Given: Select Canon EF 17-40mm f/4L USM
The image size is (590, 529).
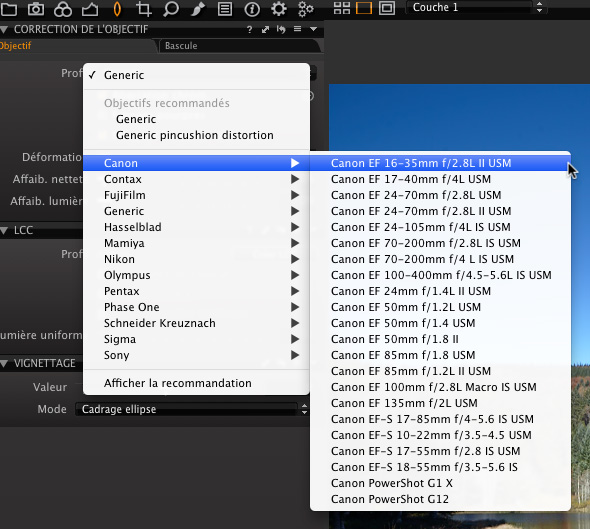Looking at the screenshot, I should pos(440,179).
